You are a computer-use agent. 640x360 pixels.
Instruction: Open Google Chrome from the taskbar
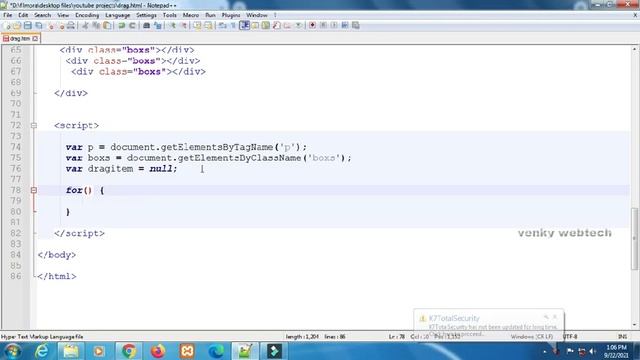point(129,351)
